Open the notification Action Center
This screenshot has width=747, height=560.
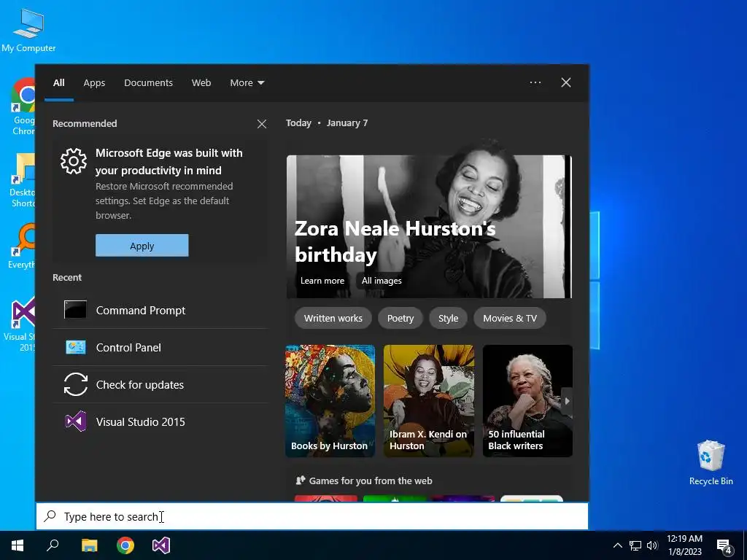tap(724, 547)
